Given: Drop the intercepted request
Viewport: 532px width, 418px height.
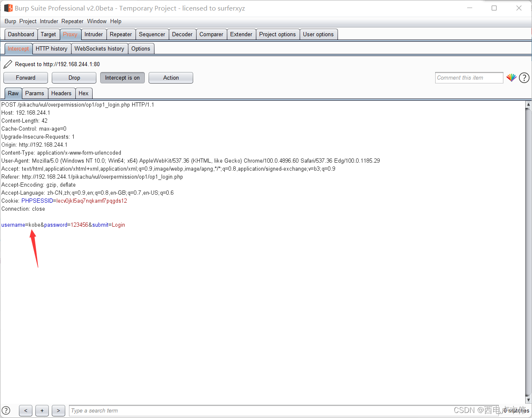Looking at the screenshot, I should click(x=74, y=78).
